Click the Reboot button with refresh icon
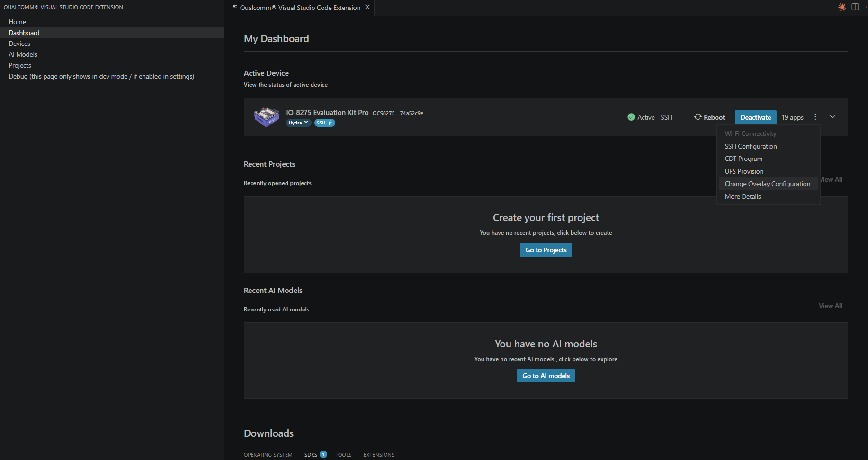Screen dimensions: 868x460 point(709,117)
